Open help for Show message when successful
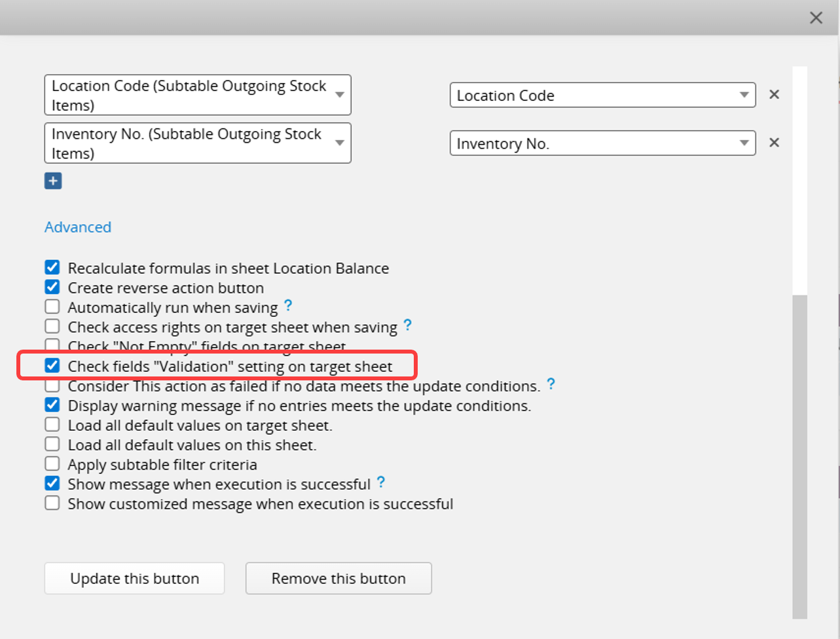840x639 pixels. (x=380, y=483)
